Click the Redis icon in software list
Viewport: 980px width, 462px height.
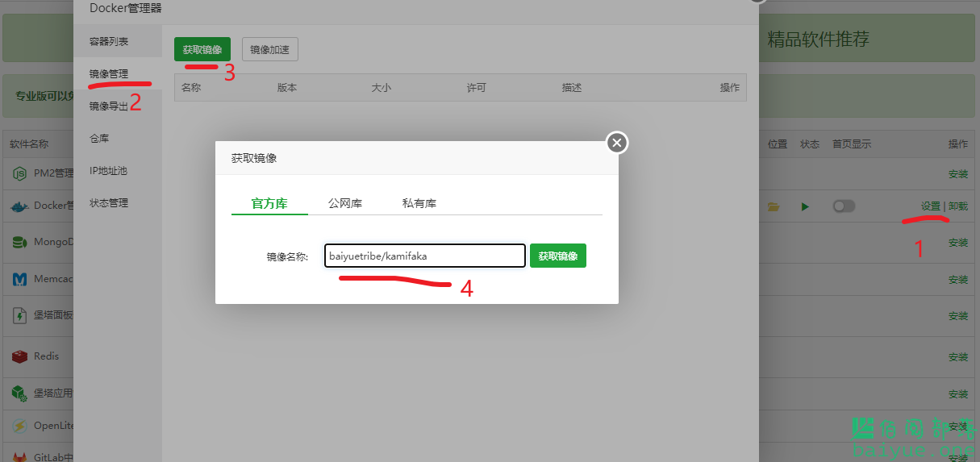point(19,356)
